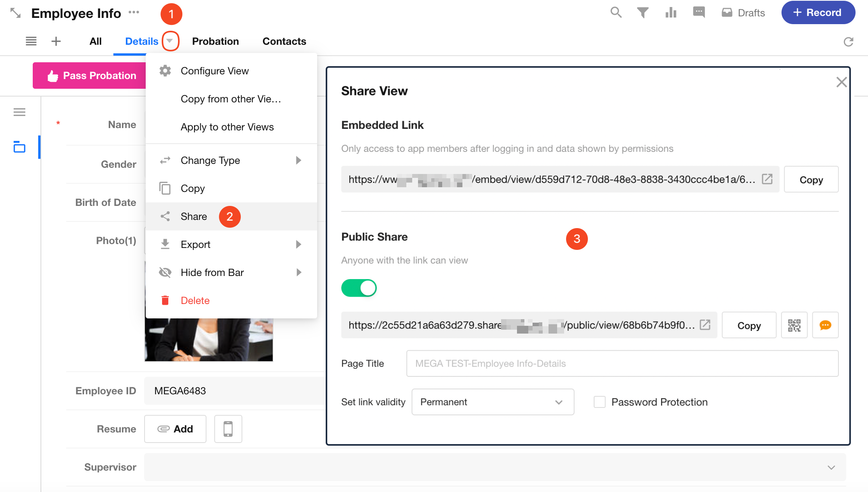Open the Set link validity dropdown
Image resolution: width=868 pixels, height=492 pixels.
click(492, 402)
